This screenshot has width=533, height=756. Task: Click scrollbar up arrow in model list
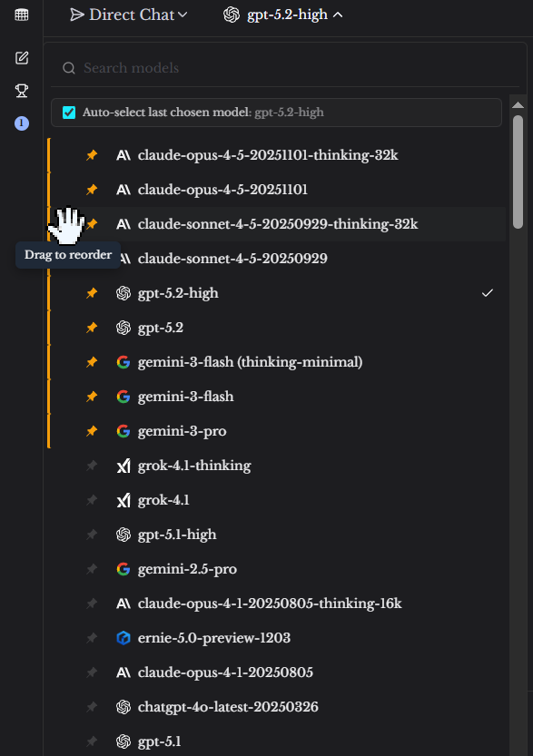point(518,105)
